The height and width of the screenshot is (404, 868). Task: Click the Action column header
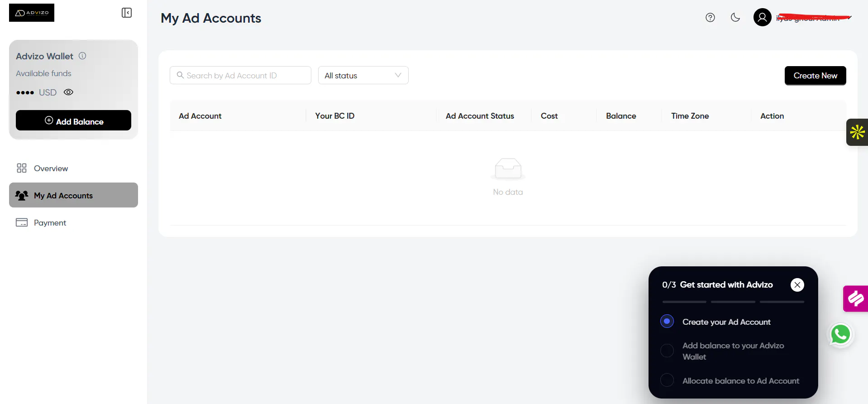[x=772, y=116]
